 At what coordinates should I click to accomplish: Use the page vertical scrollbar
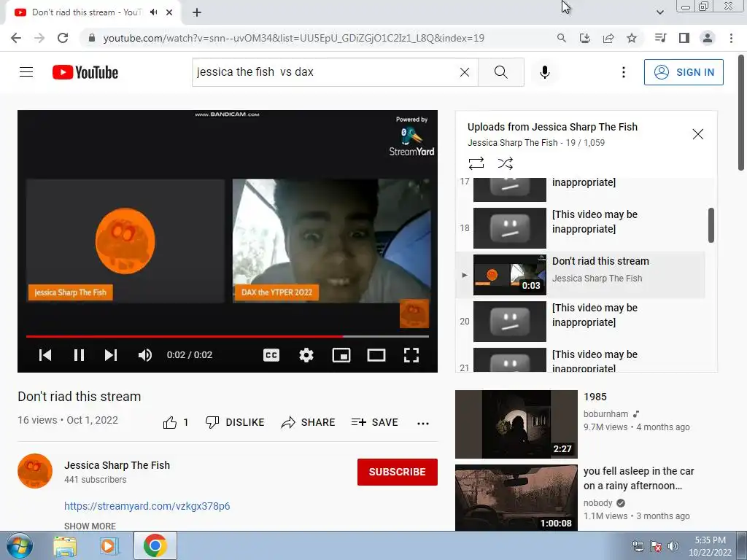click(x=741, y=113)
